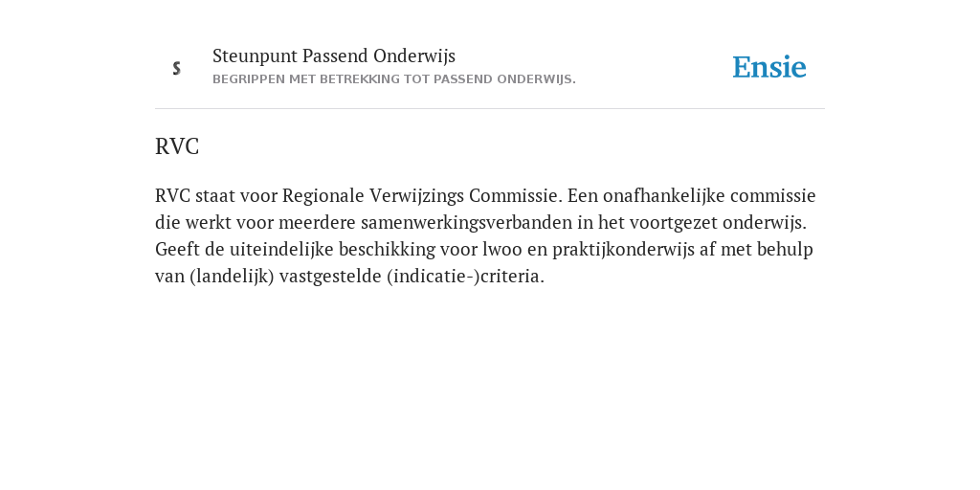
Task: Click the word 'uiteindelijke' in third line
Action: (281, 250)
